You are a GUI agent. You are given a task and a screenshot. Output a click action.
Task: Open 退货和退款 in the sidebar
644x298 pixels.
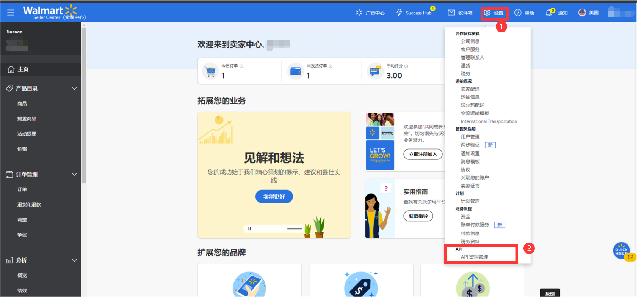pyautogui.click(x=29, y=205)
